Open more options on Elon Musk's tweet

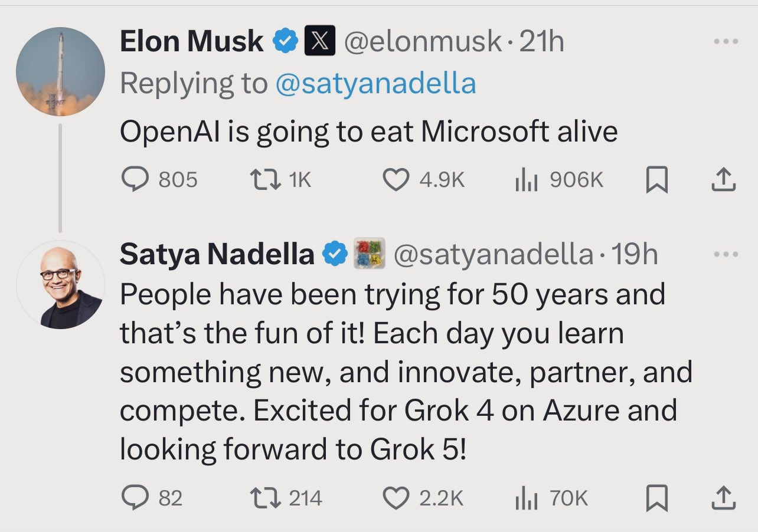(x=725, y=42)
